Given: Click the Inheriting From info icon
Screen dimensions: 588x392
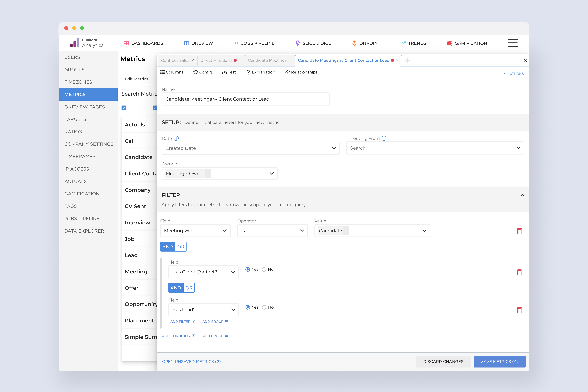Looking at the screenshot, I should (x=384, y=138).
